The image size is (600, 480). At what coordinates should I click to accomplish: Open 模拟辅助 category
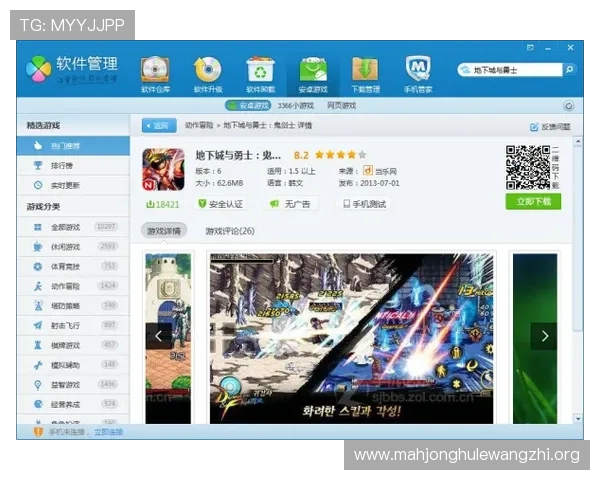(x=73, y=365)
